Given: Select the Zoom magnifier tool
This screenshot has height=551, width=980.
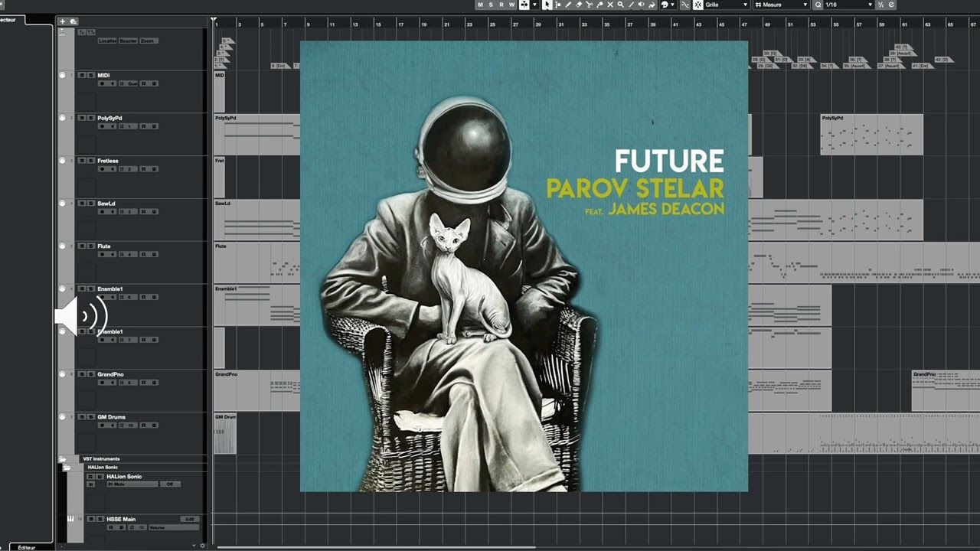Looking at the screenshot, I should point(620,5).
